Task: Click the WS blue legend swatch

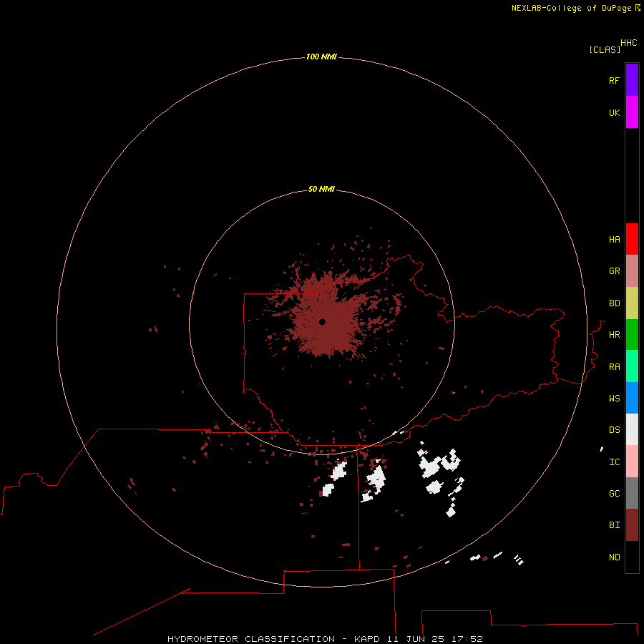Action: click(x=632, y=398)
